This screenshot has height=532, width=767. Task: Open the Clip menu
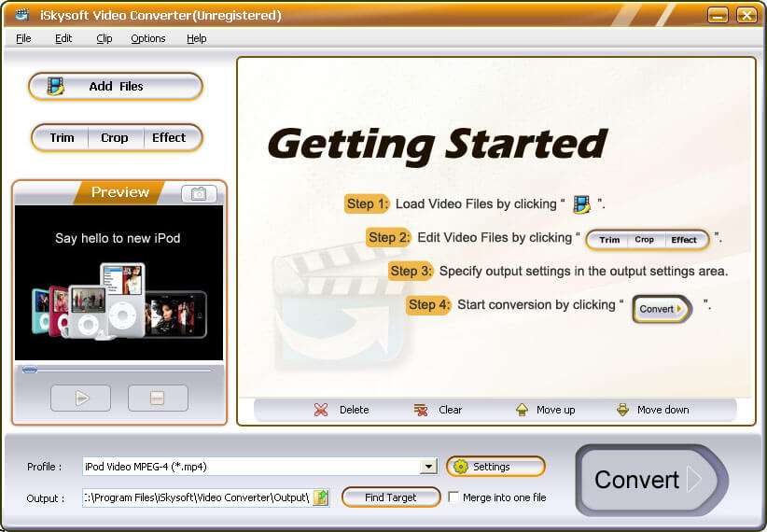104,38
